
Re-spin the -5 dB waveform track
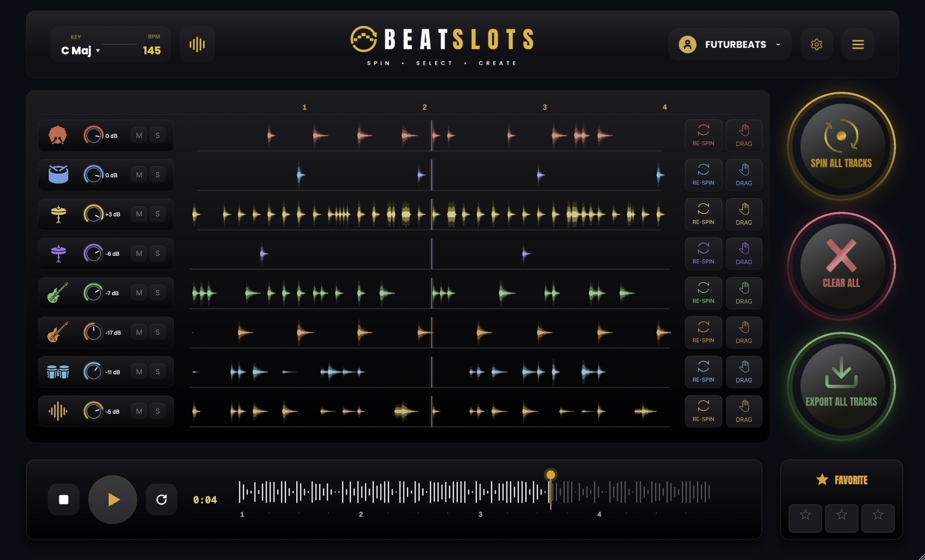[x=703, y=411]
